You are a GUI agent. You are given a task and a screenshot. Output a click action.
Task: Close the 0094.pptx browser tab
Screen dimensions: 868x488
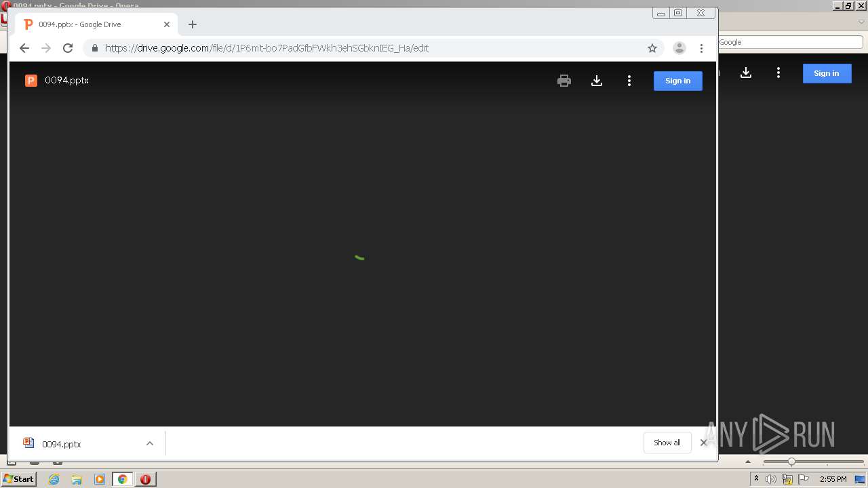pos(167,24)
